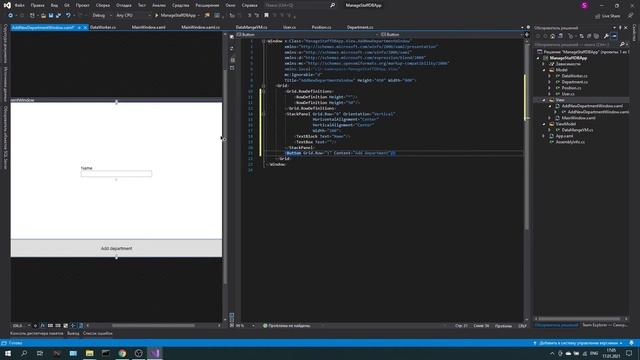Image resolution: width=640 pixels, height=360 pixels.
Task: Click the wrench Properties icon in Solution Explorer
Action: coord(606,36)
